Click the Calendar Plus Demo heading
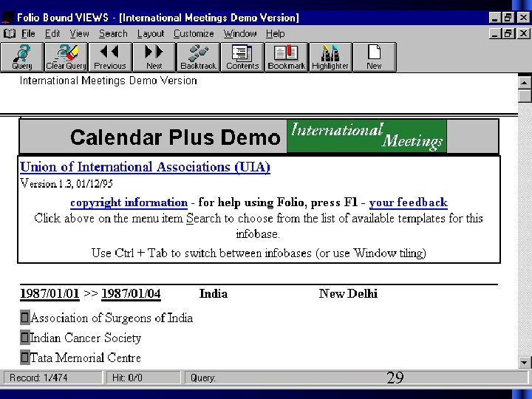 (x=175, y=137)
